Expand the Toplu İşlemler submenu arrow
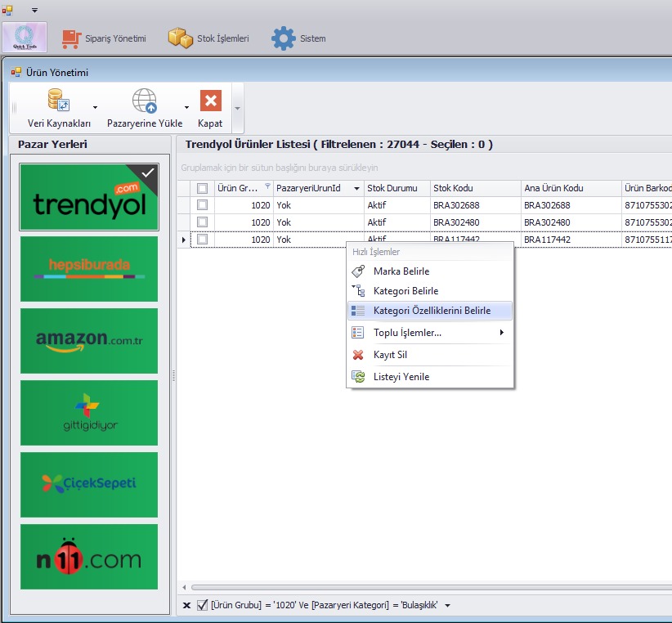The width and height of the screenshot is (672, 623). tap(501, 333)
